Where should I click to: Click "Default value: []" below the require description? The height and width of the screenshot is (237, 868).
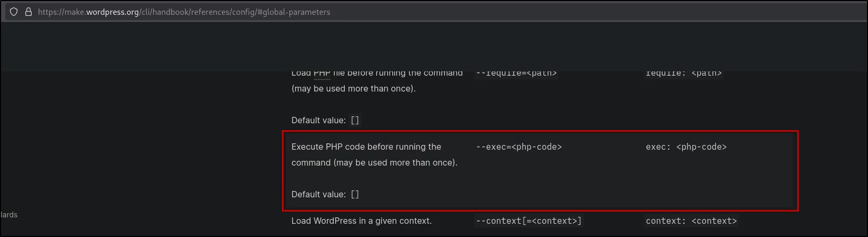[325, 121]
